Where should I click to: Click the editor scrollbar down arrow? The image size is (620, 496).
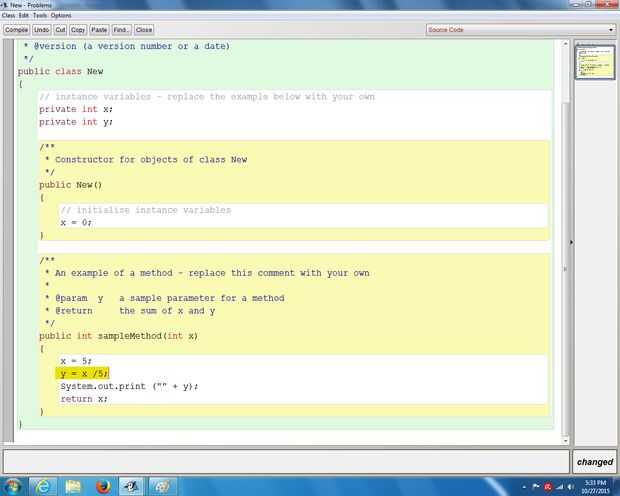(565, 440)
